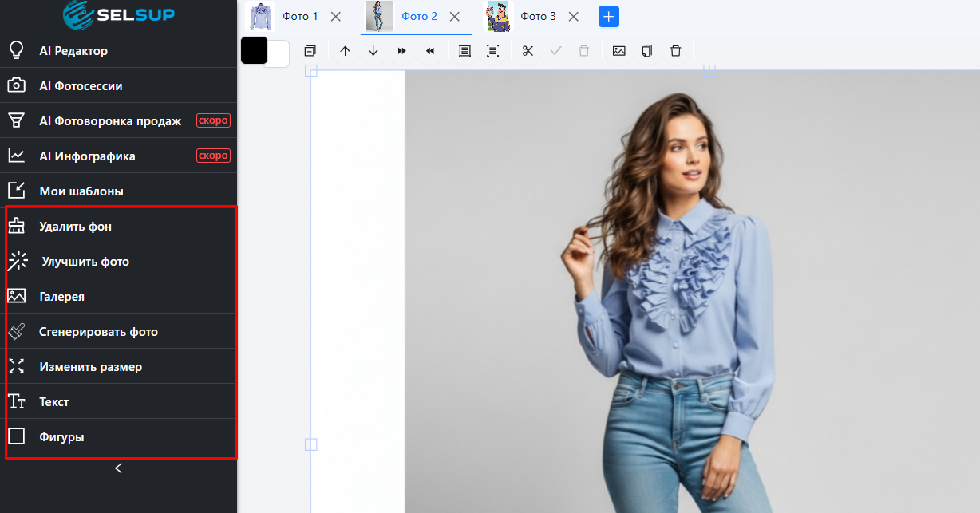Open the Галерея section
This screenshot has height=513, width=980.
(62, 297)
